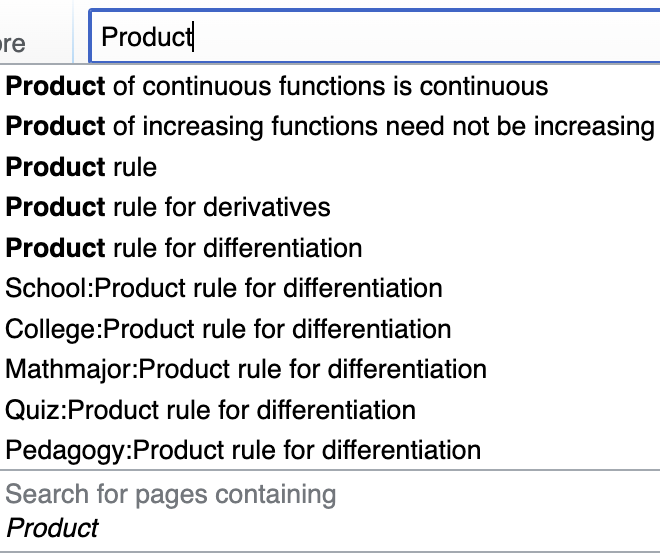This screenshot has width=660, height=556.
Task: Open the Pedagogy namespace product rule entry
Action: (x=243, y=450)
